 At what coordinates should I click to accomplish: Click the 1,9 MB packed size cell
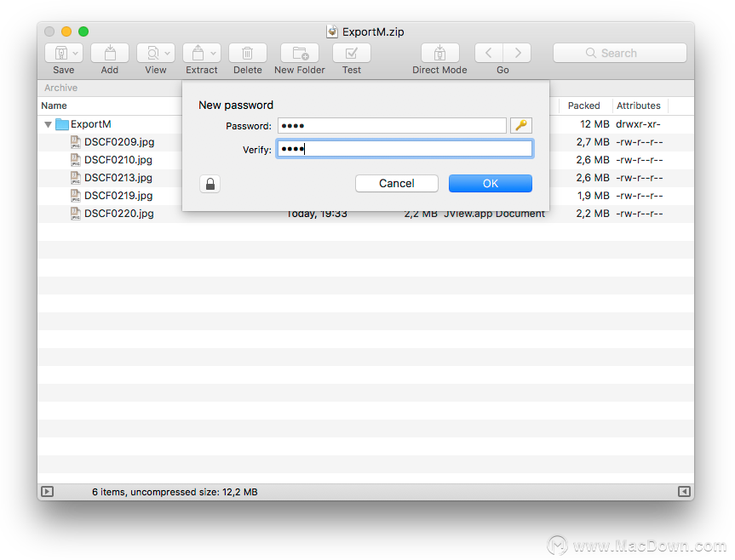click(x=594, y=195)
